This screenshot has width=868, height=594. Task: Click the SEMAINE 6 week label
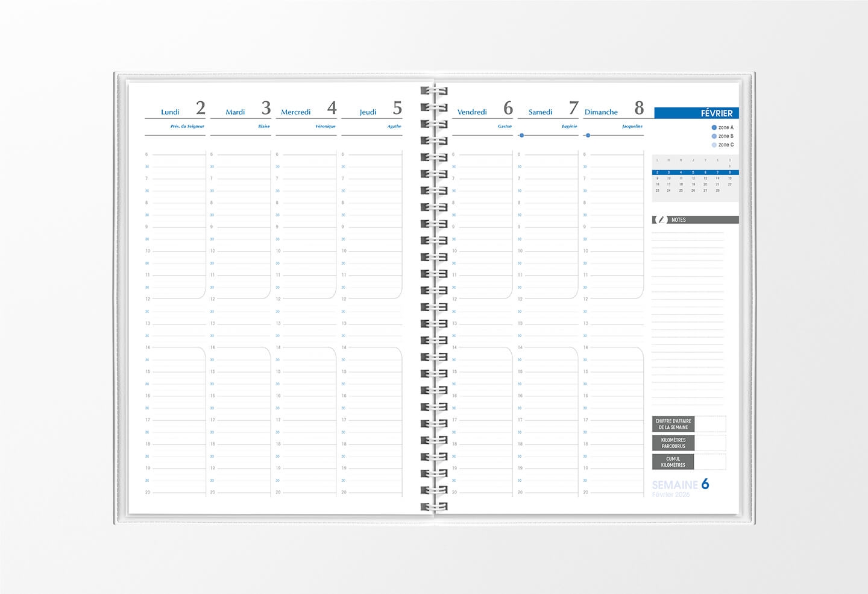[x=681, y=485]
